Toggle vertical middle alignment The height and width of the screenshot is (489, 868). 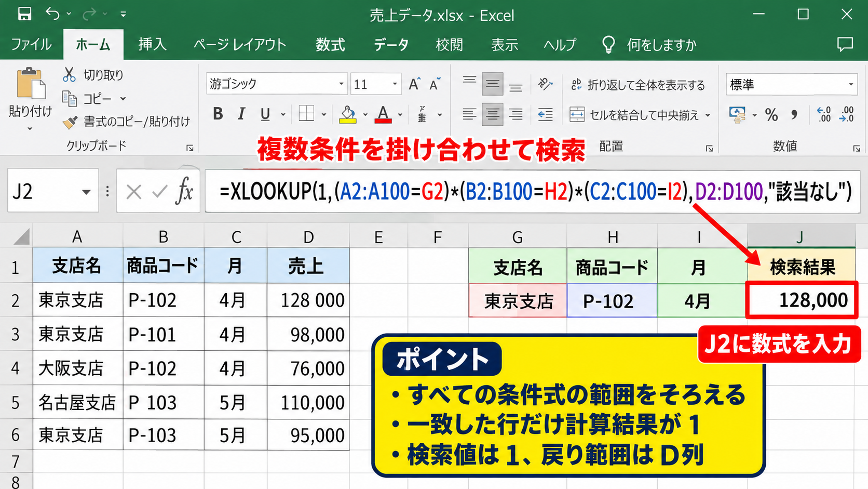point(492,84)
